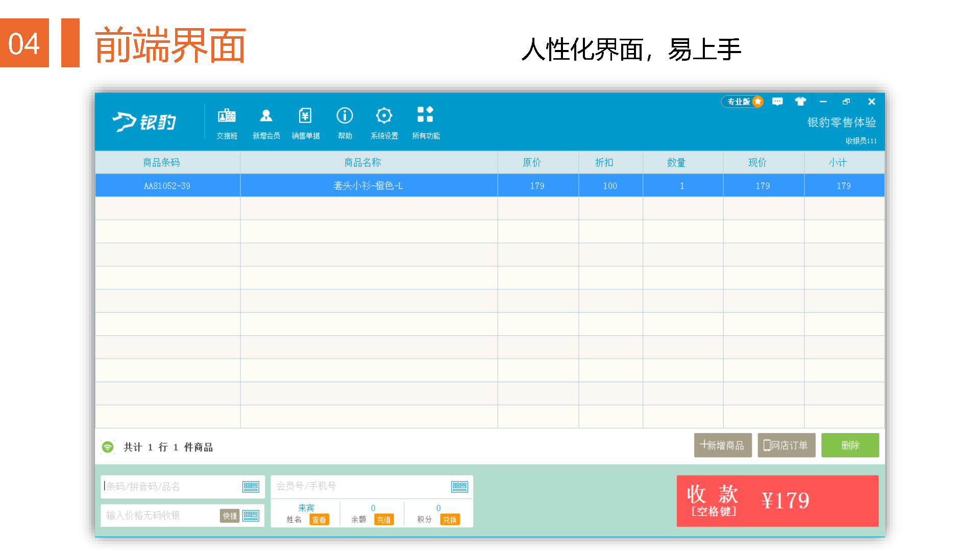Screen dimensions: 980x551
Task: Select product name 套头小衫-橙色-L
Action: 369,186
